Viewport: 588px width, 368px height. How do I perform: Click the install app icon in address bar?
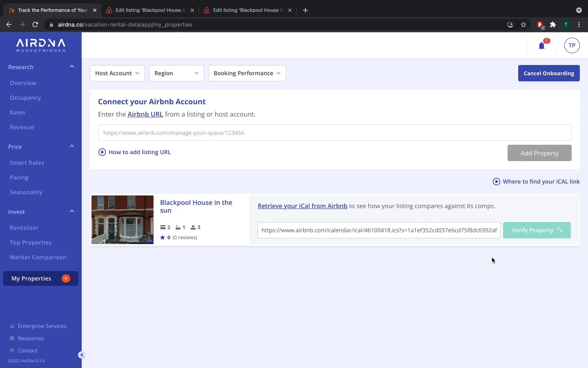click(x=510, y=25)
